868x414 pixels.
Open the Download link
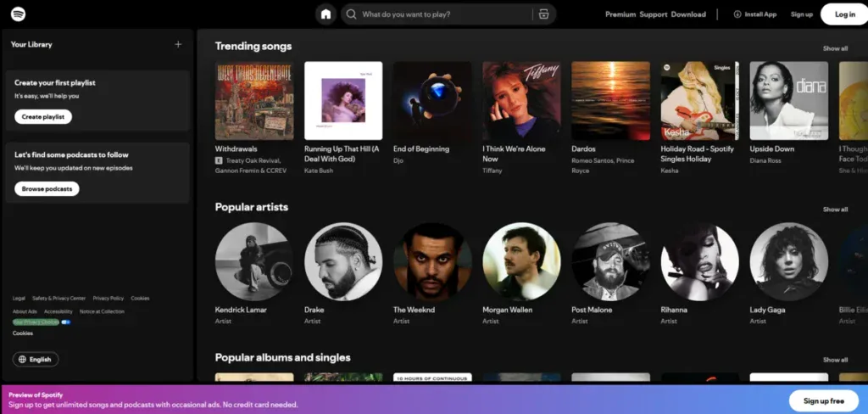(x=688, y=14)
